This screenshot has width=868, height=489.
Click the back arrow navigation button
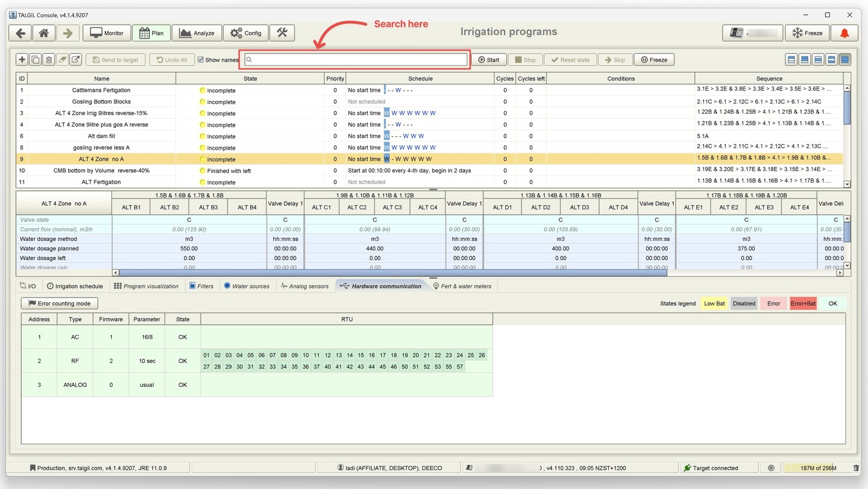[21, 33]
